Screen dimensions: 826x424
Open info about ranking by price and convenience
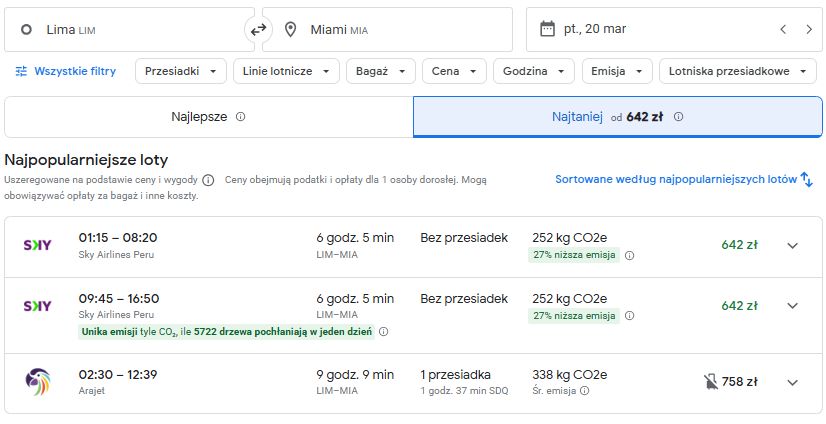click(x=209, y=181)
